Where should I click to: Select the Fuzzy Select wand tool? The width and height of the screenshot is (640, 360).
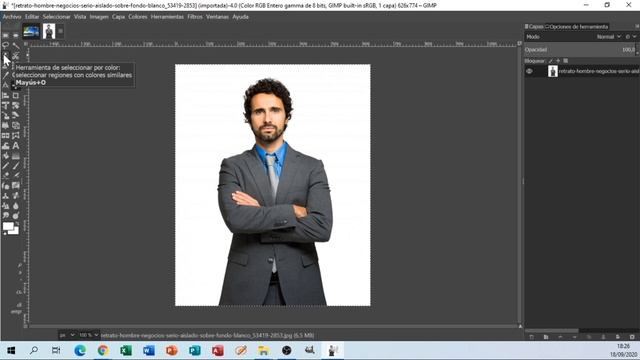(x=16, y=45)
